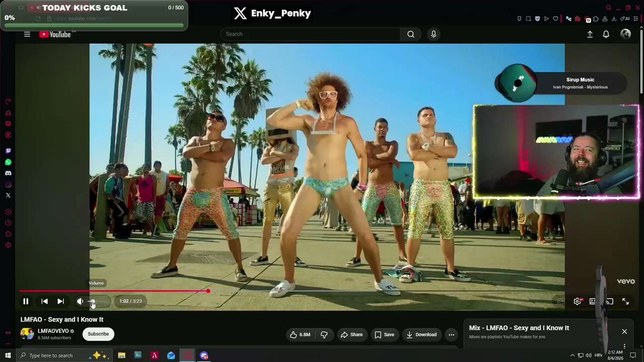Open Twitch in the browser sidebar

[x=8, y=151]
